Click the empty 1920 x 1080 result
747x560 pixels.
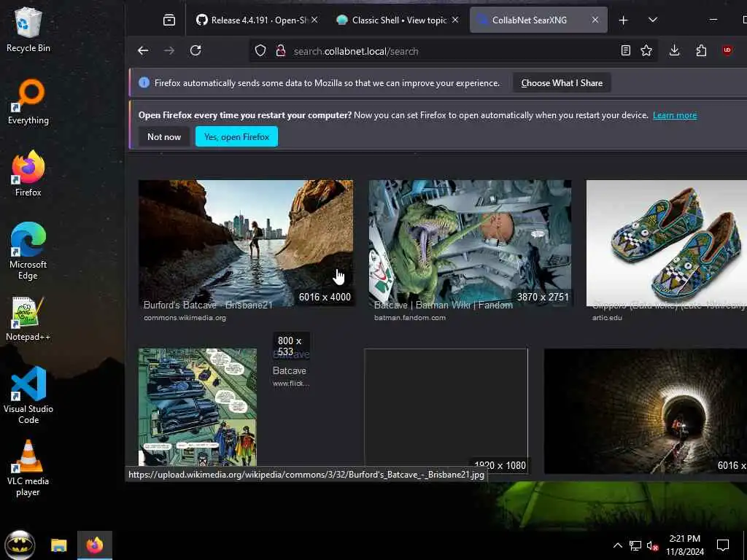(446, 411)
